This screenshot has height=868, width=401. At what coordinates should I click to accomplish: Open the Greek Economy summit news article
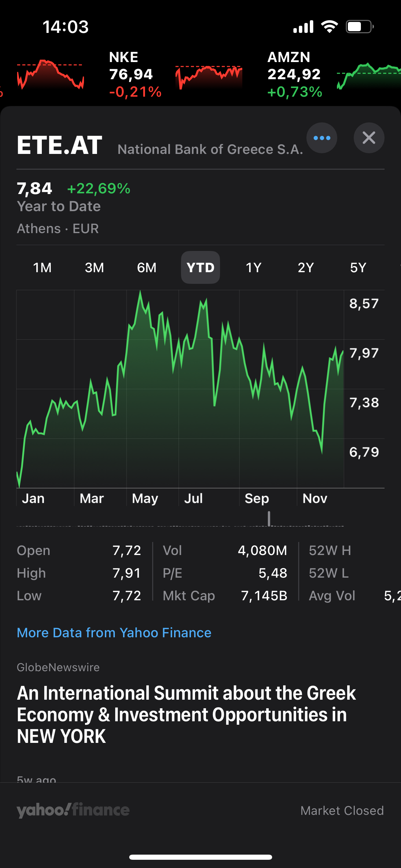(x=186, y=714)
